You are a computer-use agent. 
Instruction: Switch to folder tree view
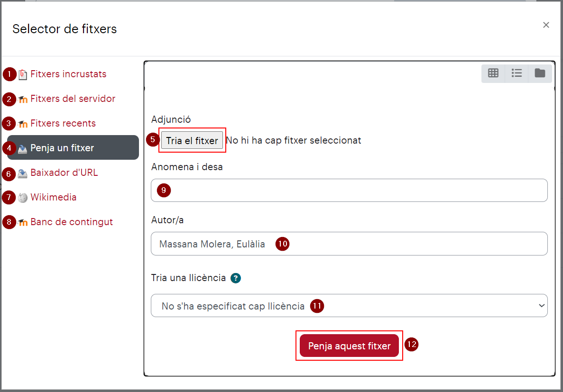click(x=540, y=73)
